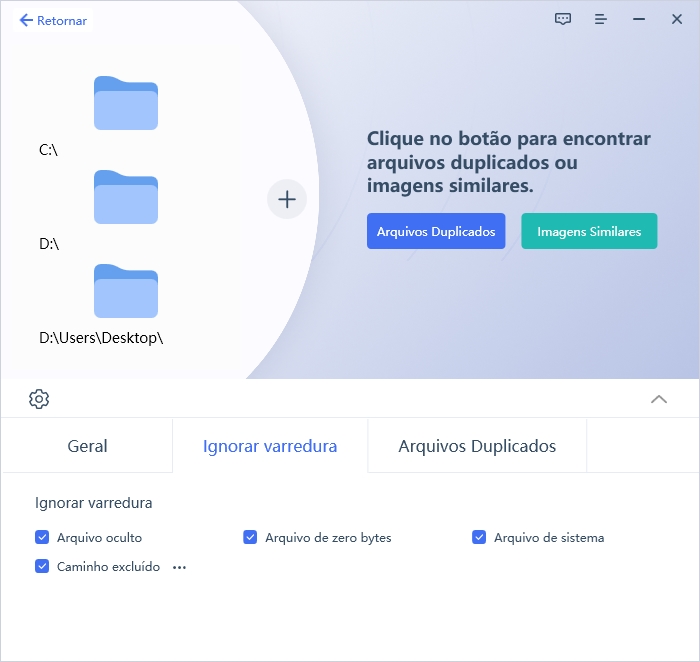
Task: Close the application window
Action: point(677,19)
